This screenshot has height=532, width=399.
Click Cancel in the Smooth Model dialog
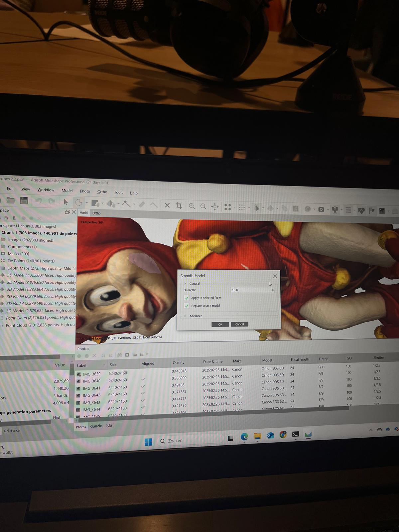pyautogui.click(x=240, y=324)
